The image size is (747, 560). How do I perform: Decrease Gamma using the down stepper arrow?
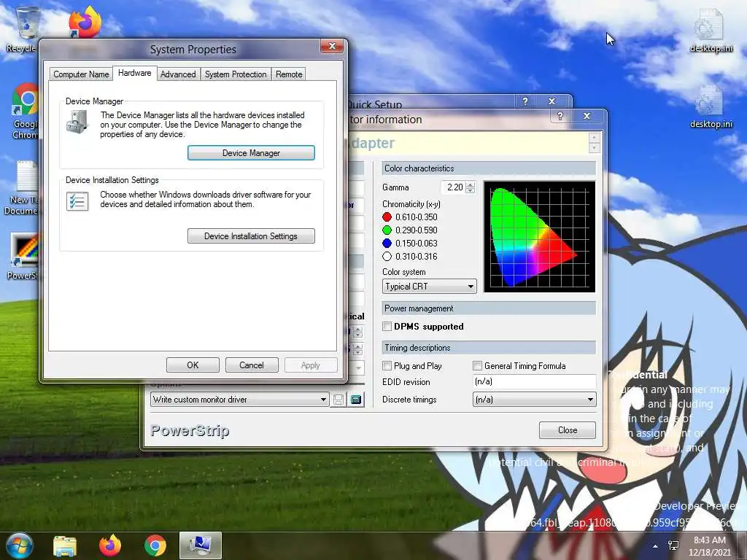tap(471, 190)
